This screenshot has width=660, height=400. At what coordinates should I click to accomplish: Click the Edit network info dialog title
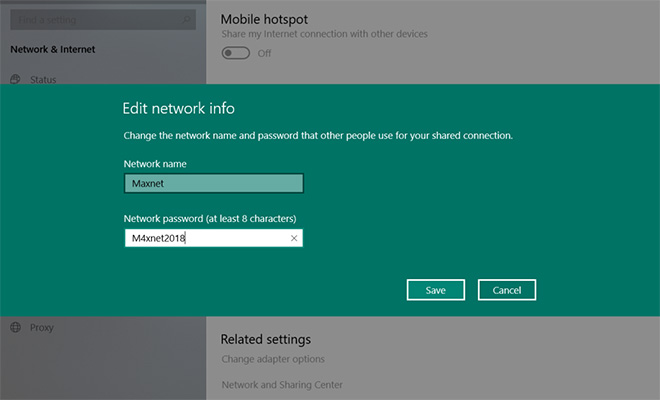pyautogui.click(x=178, y=108)
